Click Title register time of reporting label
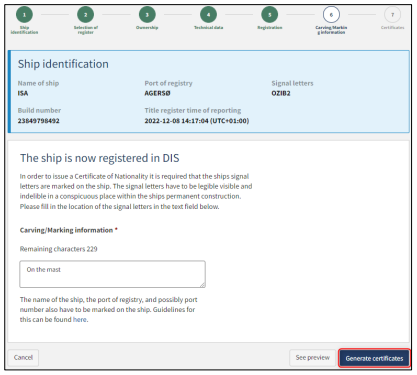The image size is (417, 375). [193, 110]
